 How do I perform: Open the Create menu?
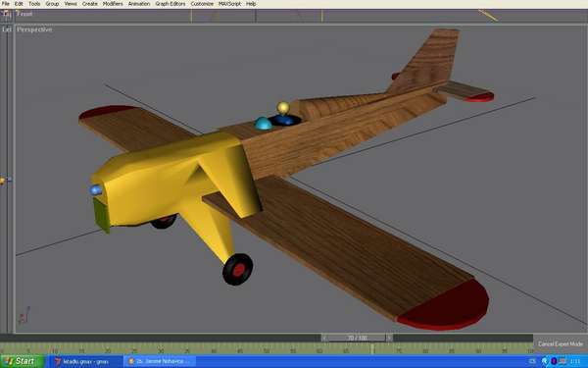click(x=90, y=4)
